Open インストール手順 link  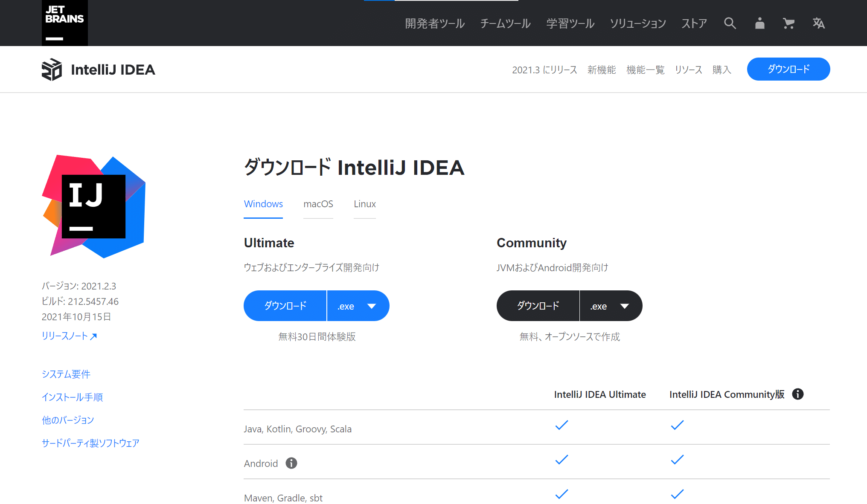point(72,397)
